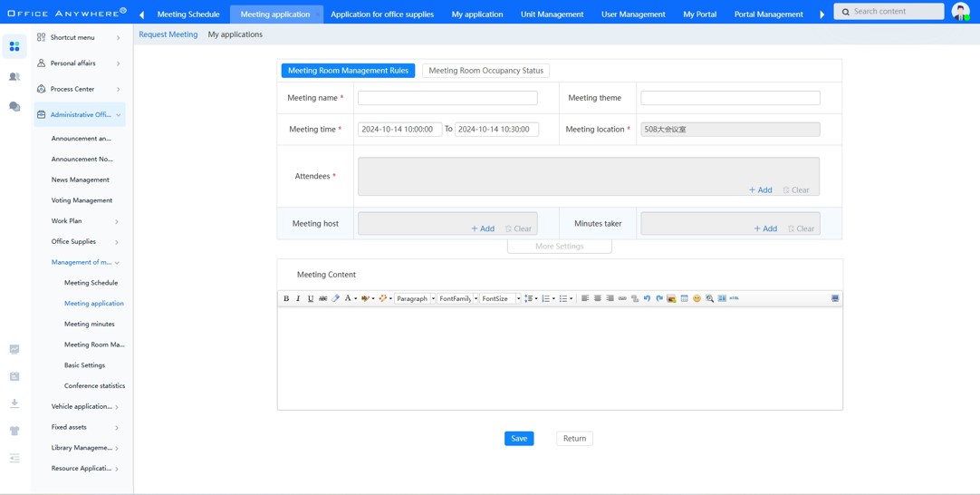Click the redo arrow in the editor
The height and width of the screenshot is (495, 980).
click(x=659, y=298)
